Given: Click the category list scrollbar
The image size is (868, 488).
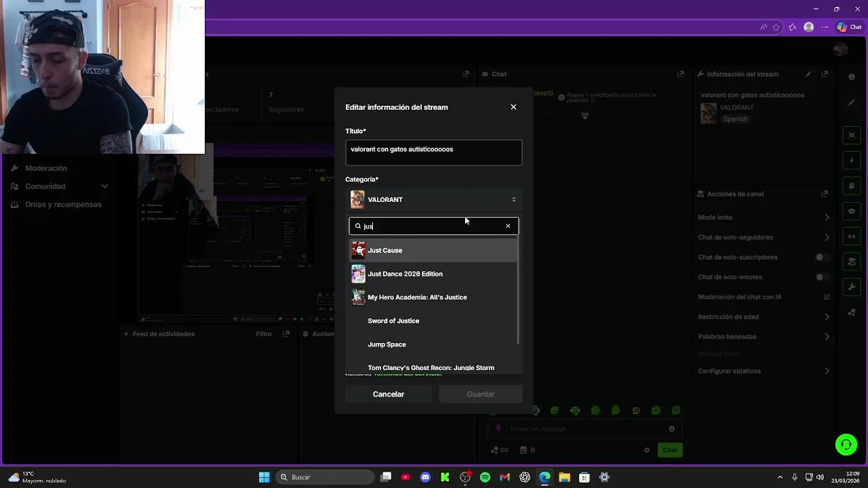Looking at the screenshot, I should click(519, 290).
